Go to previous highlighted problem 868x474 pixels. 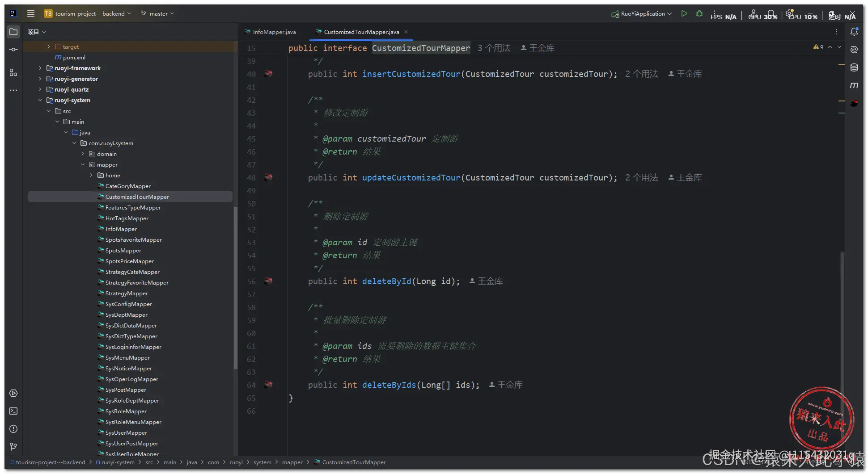[x=830, y=47]
